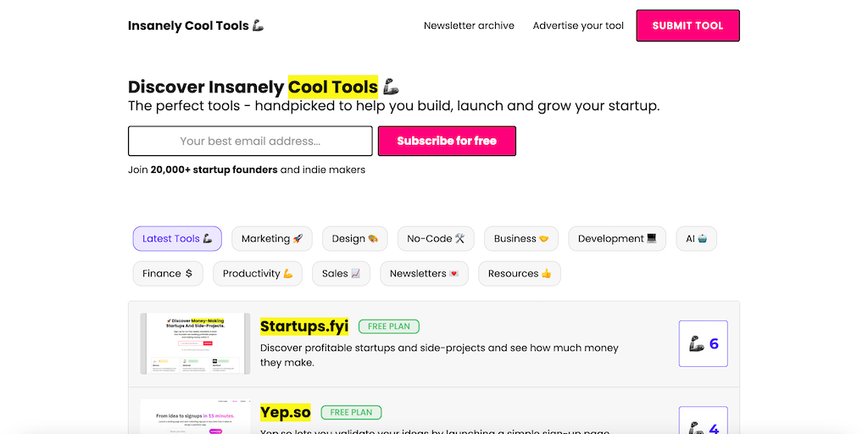Select the Latest Tools category tab
Viewport: 868px width, 434px height.
(x=177, y=238)
